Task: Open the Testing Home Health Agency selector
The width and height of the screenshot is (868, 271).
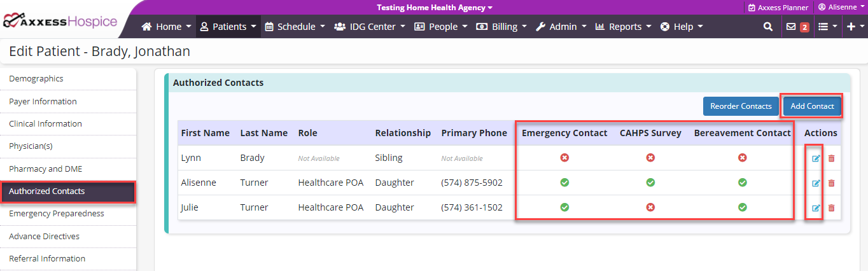Action: point(434,8)
